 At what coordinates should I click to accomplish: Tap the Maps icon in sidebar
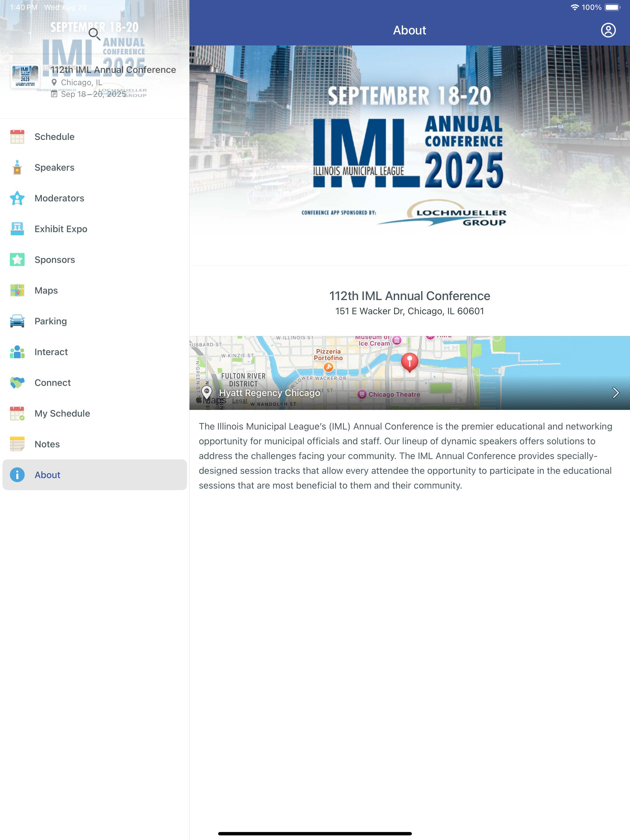(17, 291)
